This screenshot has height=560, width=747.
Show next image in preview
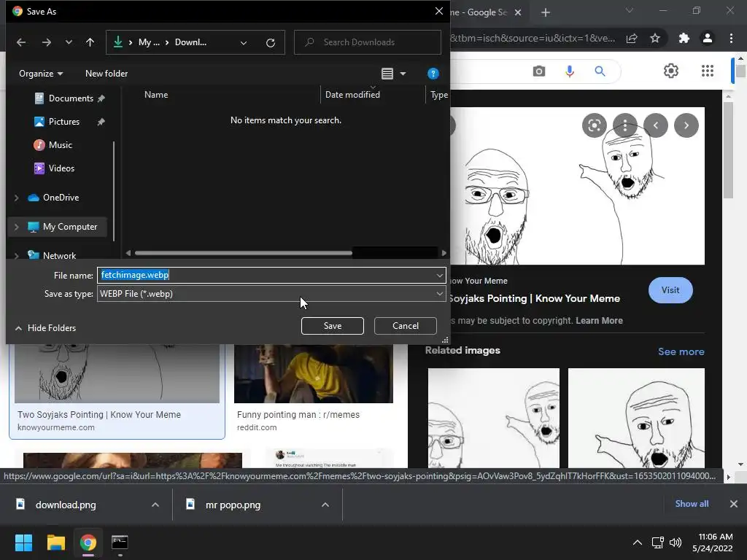coord(686,125)
